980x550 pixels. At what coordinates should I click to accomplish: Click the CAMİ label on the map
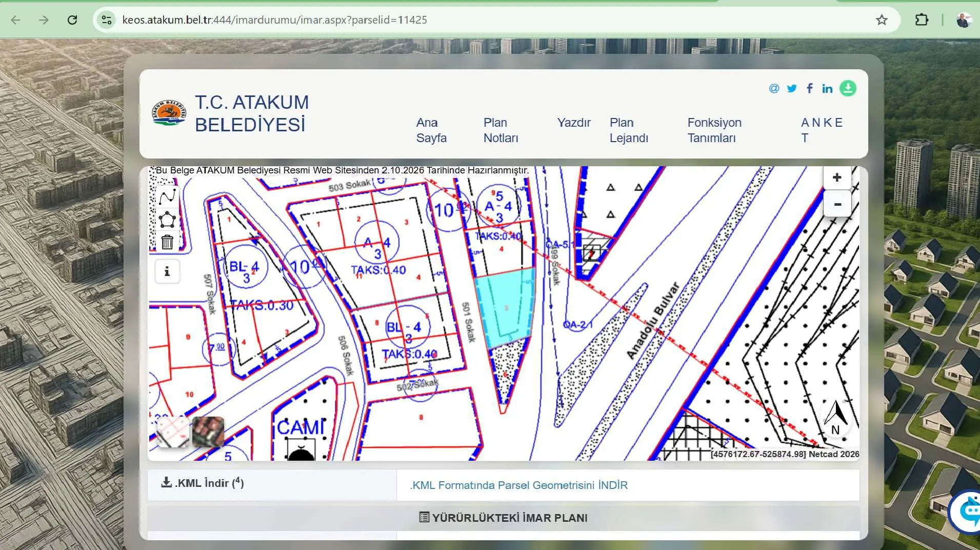pyautogui.click(x=301, y=427)
